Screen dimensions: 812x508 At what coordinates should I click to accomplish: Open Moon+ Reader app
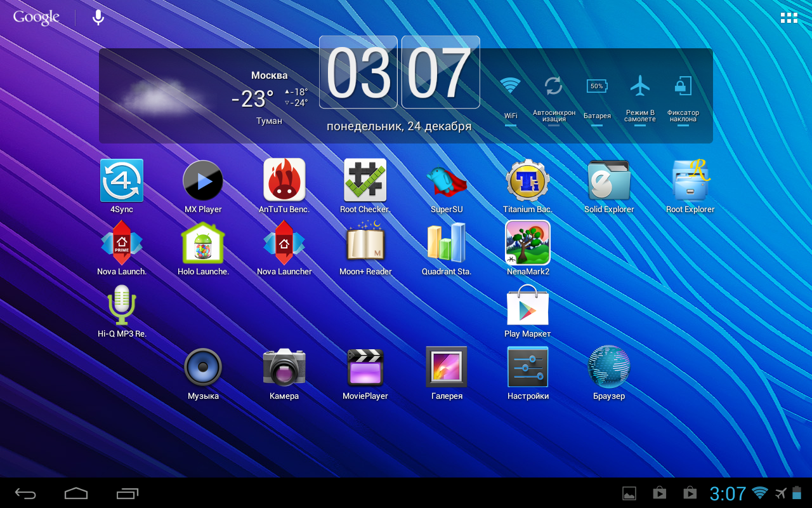tap(365, 241)
